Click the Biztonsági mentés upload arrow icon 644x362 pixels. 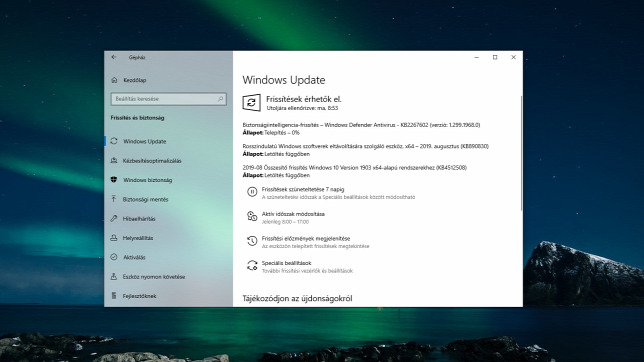point(114,199)
